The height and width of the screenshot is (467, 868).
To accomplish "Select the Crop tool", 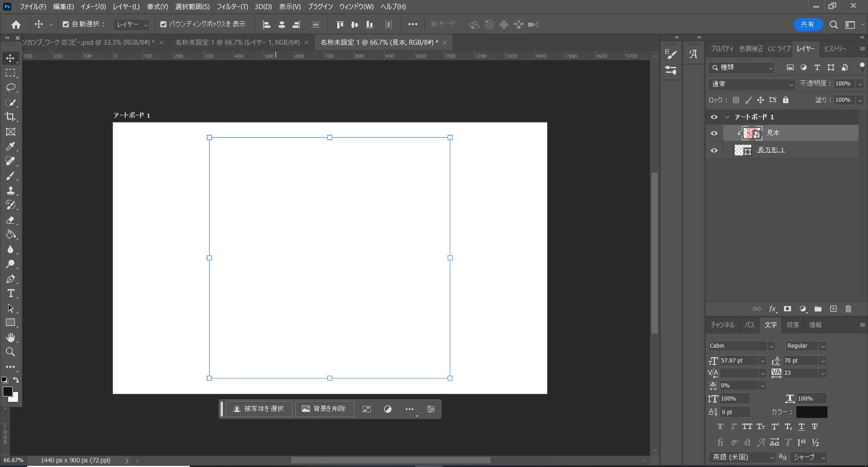I will [10, 117].
